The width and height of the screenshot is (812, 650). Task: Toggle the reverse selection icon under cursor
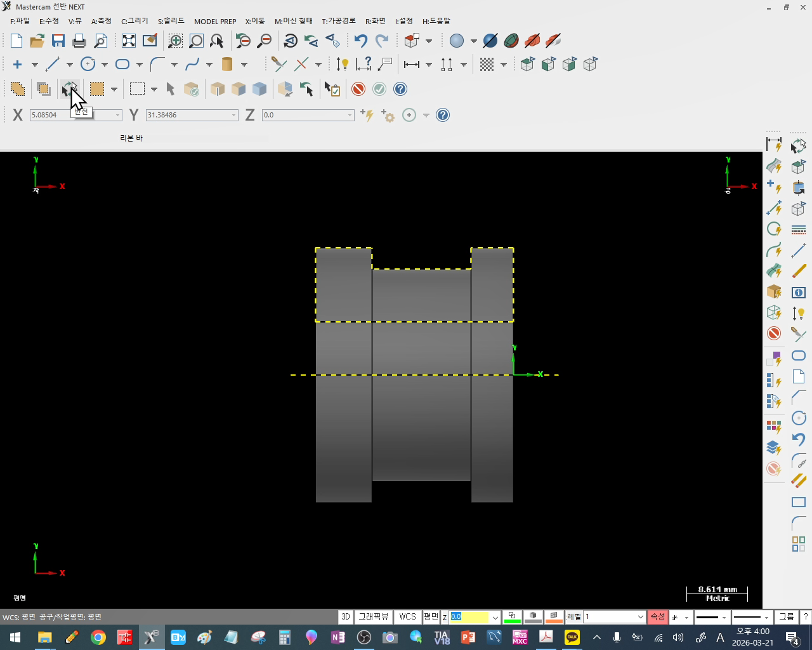pos(69,89)
